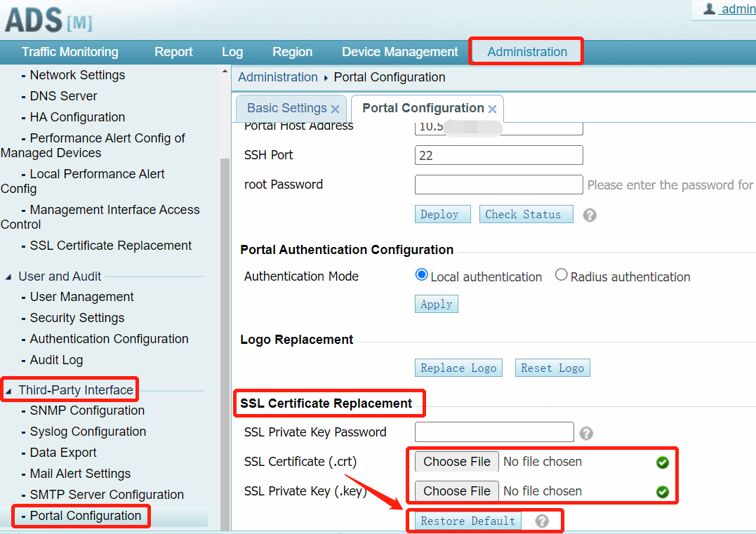This screenshot has width=756, height=534.
Task: Click help icon next to Restore Default
Action: 541,521
